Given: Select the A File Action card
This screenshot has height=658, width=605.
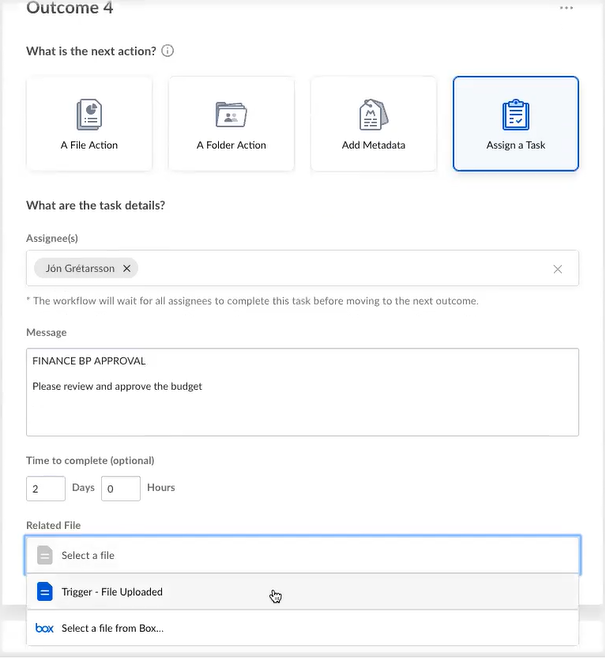Looking at the screenshot, I should (89, 123).
